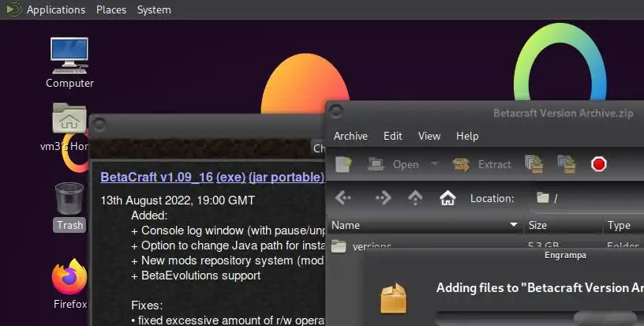Click the package icon in progress dialog
Image resolution: width=644 pixels, height=326 pixels.
click(393, 298)
